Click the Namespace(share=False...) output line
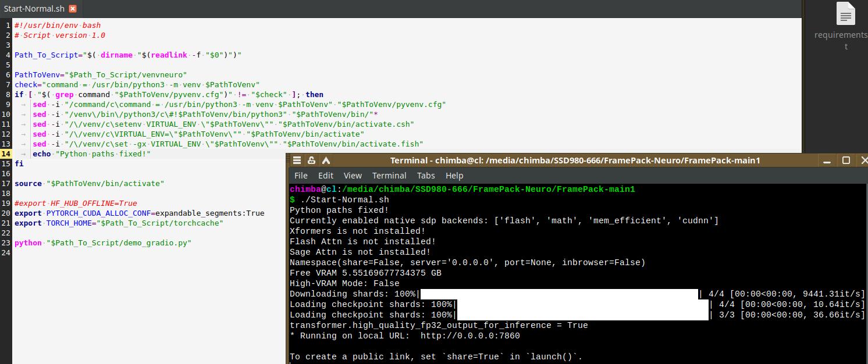Viewport: 868px width, 364px height. (x=468, y=263)
